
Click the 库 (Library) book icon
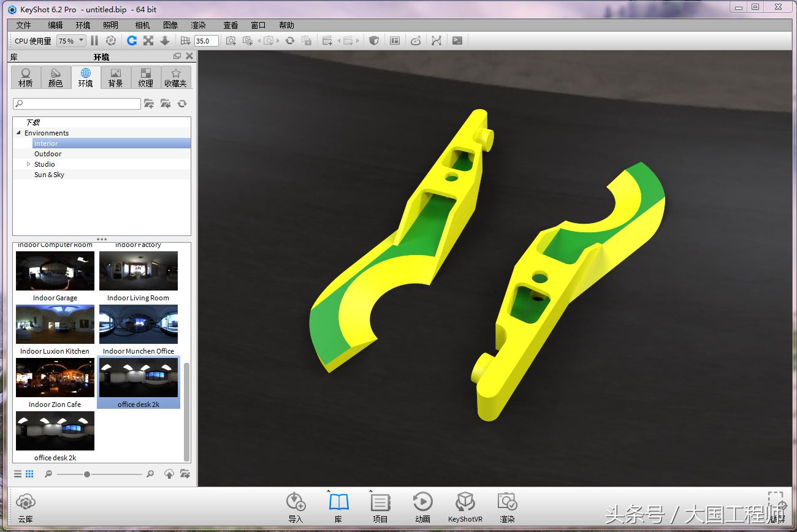coord(340,503)
